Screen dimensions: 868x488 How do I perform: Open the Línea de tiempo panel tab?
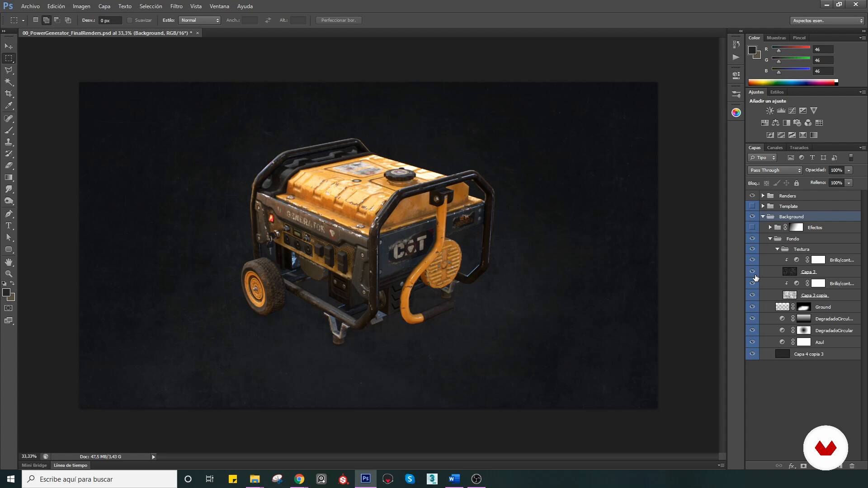click(71, 465)
